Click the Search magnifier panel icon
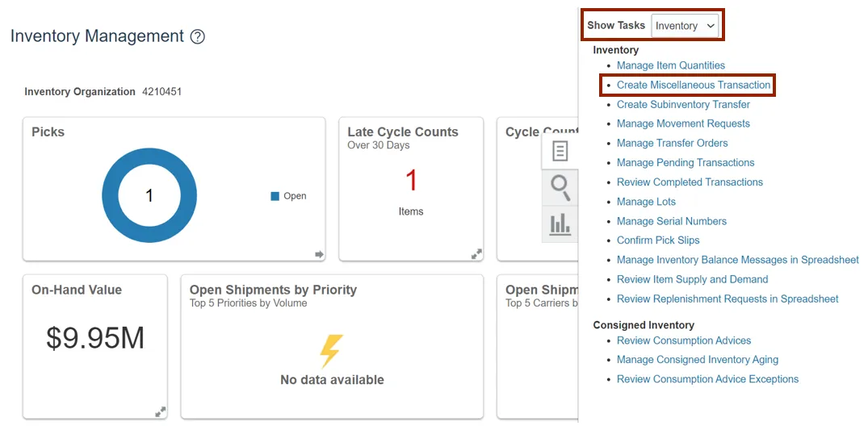This screenshot has width=868, height=426. click(560, 187)
